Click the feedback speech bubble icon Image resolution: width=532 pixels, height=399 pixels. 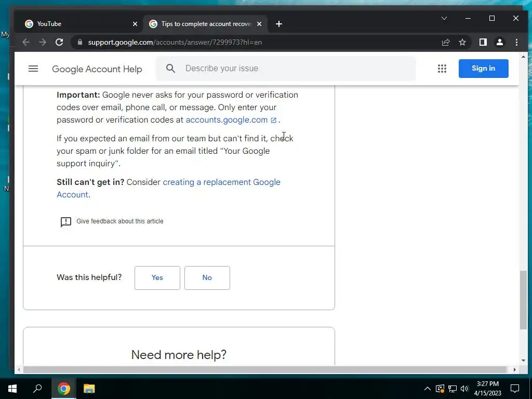pyautogui.click(x=66, y=221)
